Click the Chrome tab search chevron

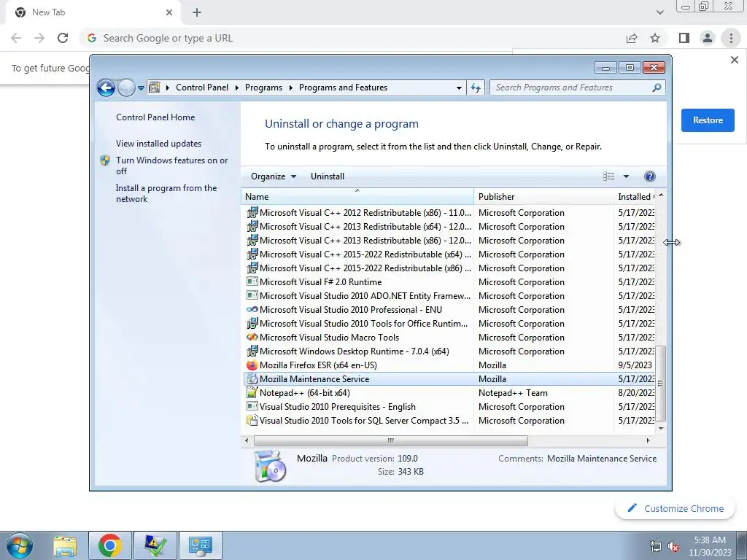pos(659,13)
